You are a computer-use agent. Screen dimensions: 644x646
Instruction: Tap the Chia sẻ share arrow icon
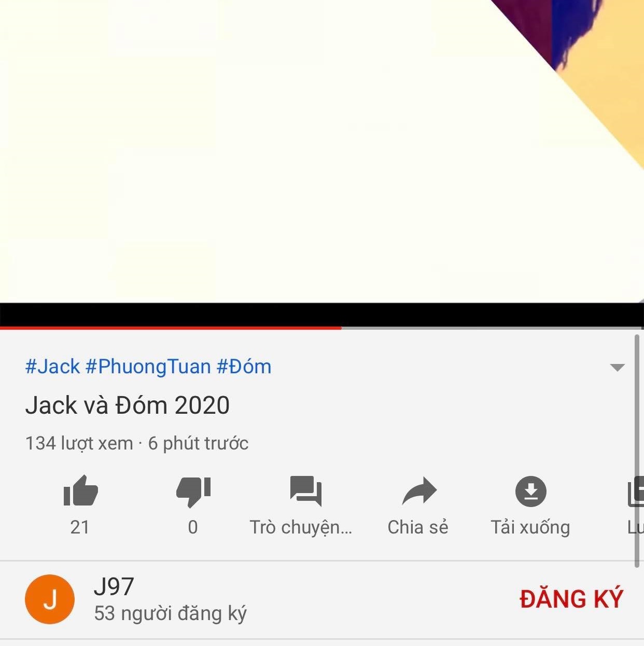(x=419, y=490)
